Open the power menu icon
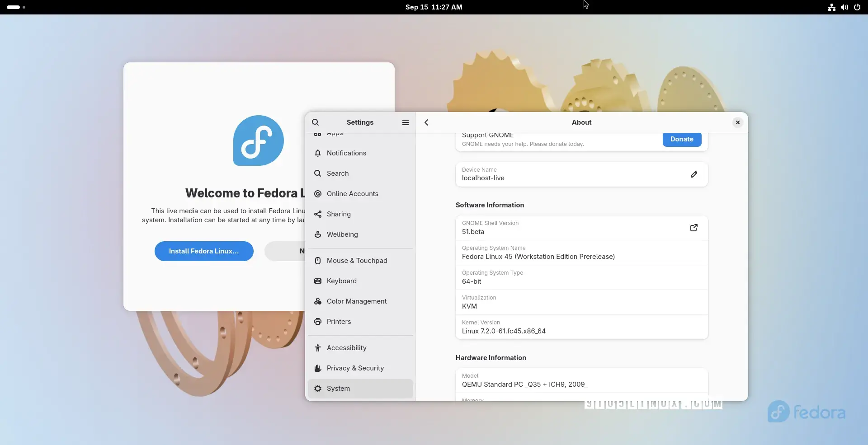Screen dimensions: 868x445 [857, 7]
